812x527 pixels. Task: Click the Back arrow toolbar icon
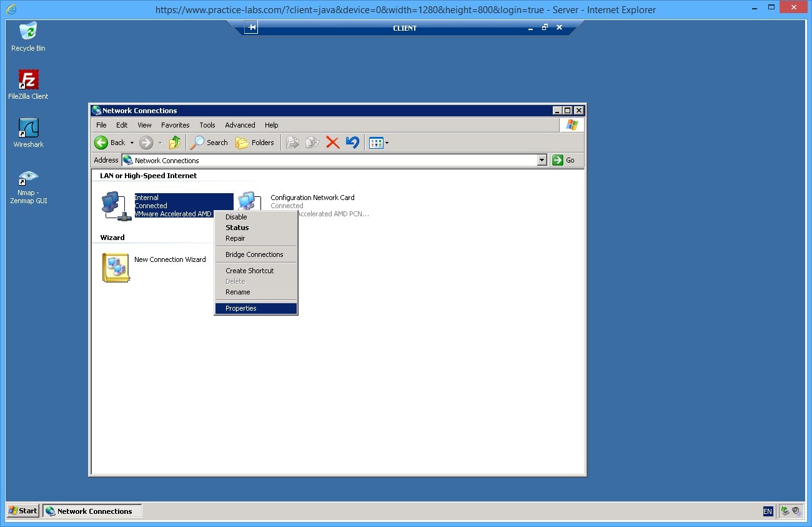tap(102, 143)
